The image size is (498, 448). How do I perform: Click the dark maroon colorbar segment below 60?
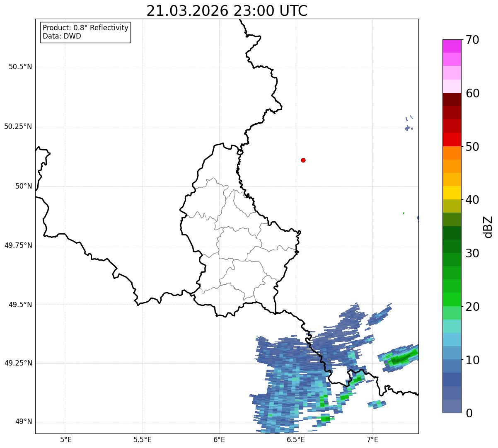[452, 99]
